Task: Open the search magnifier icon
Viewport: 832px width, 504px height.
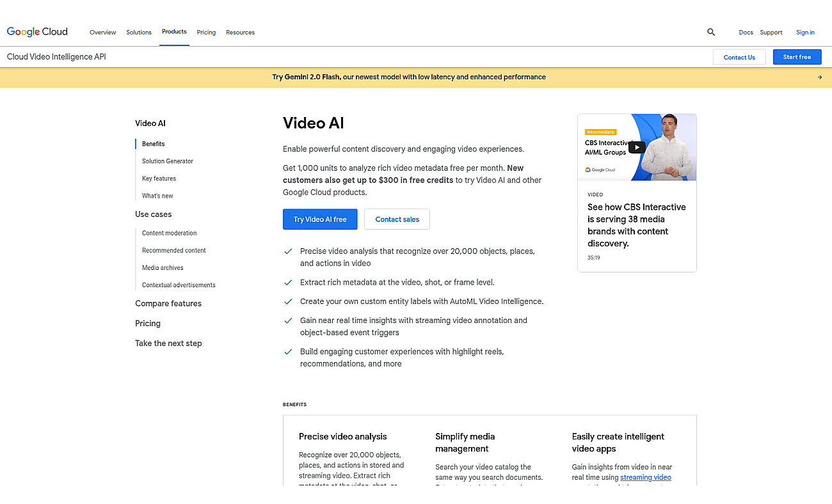Action: [x=711, y=32]
